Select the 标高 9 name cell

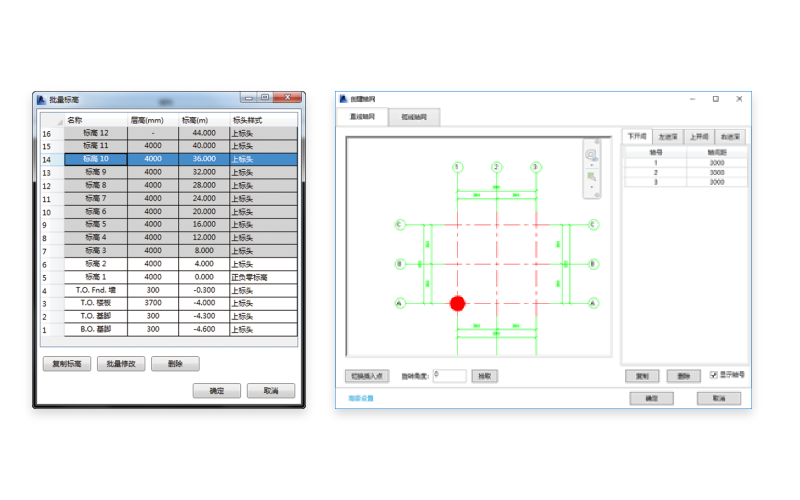(x=96, y=172)
